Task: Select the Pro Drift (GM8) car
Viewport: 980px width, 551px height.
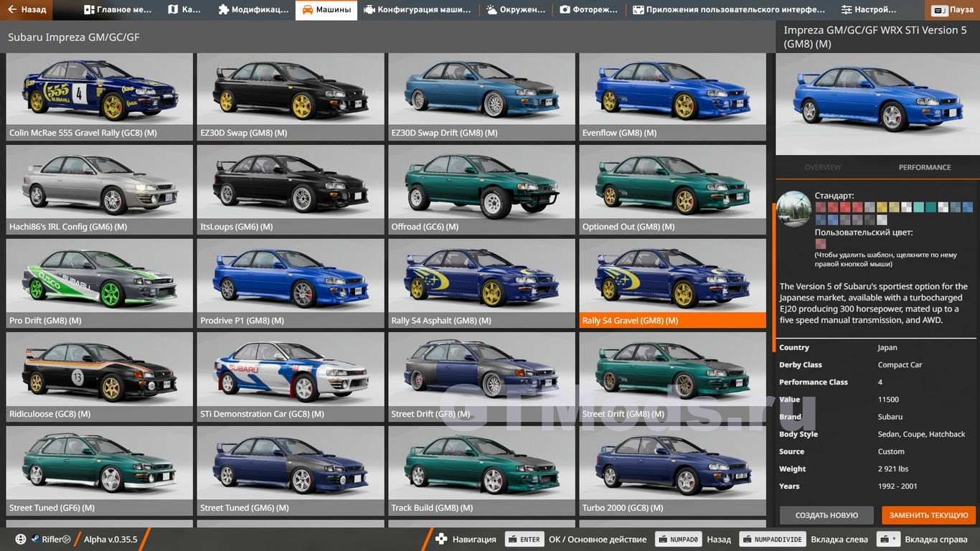Action: [x=100, y=283]
